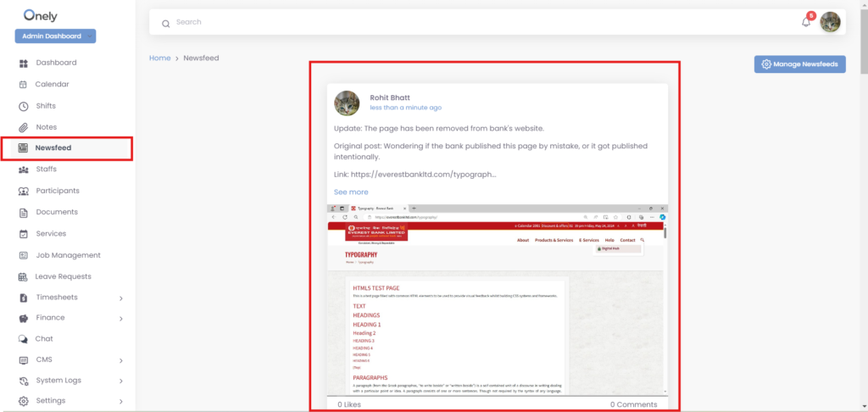Viewport: 868px width, 412px height.
Task: Open the Staffs people icon
Action: (23, 170)
